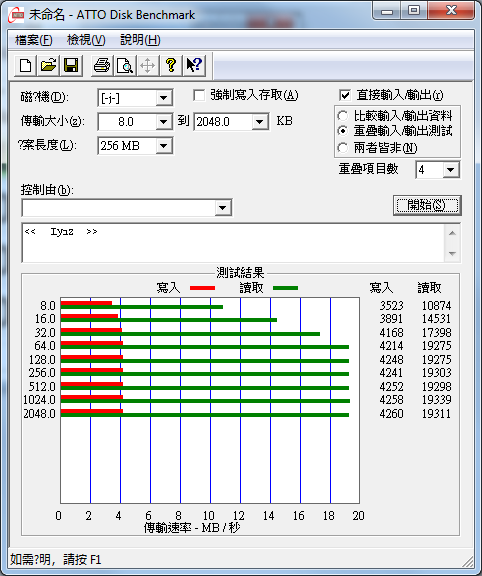Click the status bar text 請按 F1
The width and height of the screenshot is (482, 576).
point(82,560)
